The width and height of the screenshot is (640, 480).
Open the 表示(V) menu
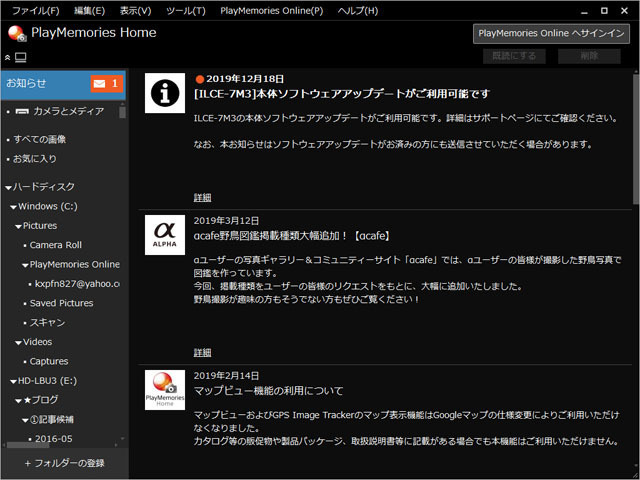click(x=136, y=11)
